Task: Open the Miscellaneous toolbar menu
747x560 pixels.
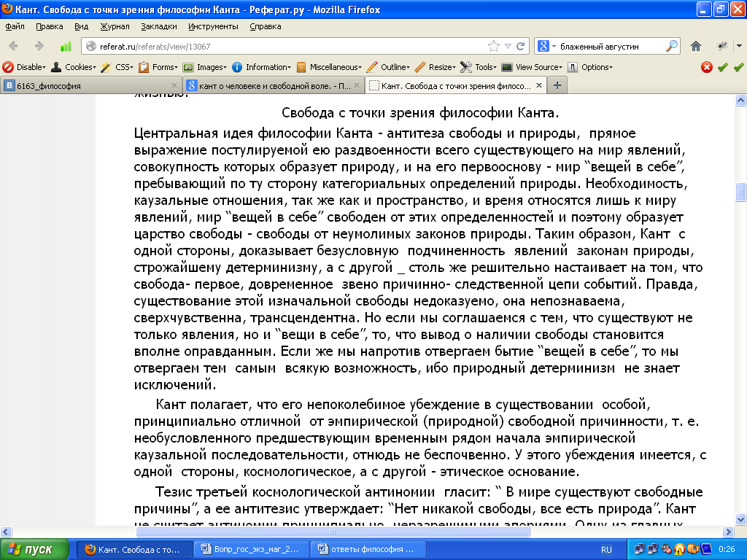Action: pyautogui.click(x=329, y=67)
